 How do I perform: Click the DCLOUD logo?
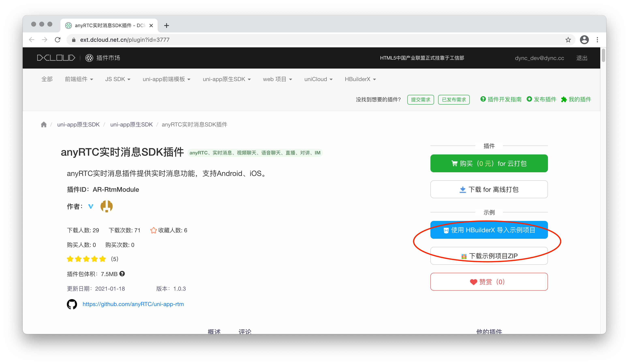pyautogui.click(x=56, y=58)
